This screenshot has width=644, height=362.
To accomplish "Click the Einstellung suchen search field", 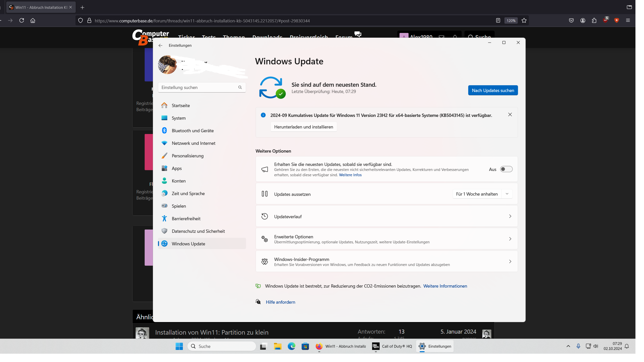I will tap(197, 87).
